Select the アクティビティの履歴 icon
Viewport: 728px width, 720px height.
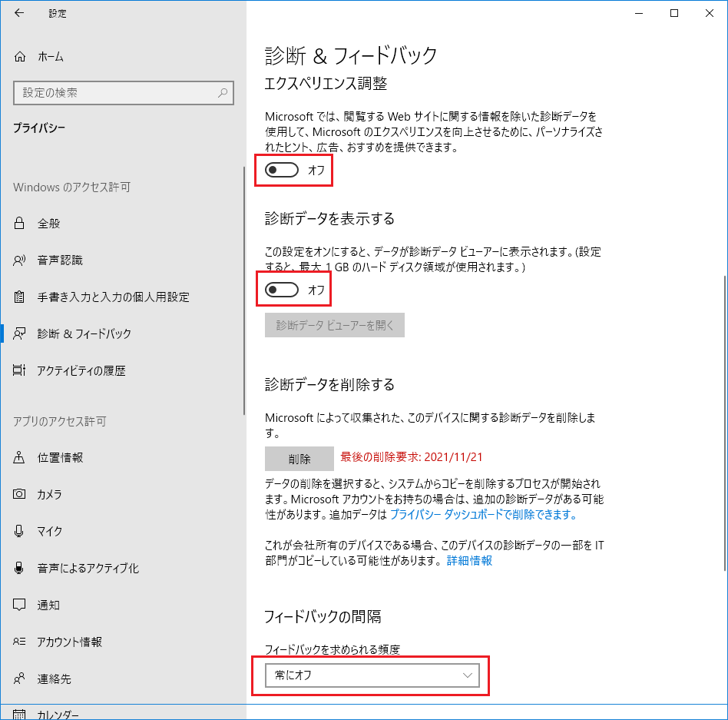point(19,370)
